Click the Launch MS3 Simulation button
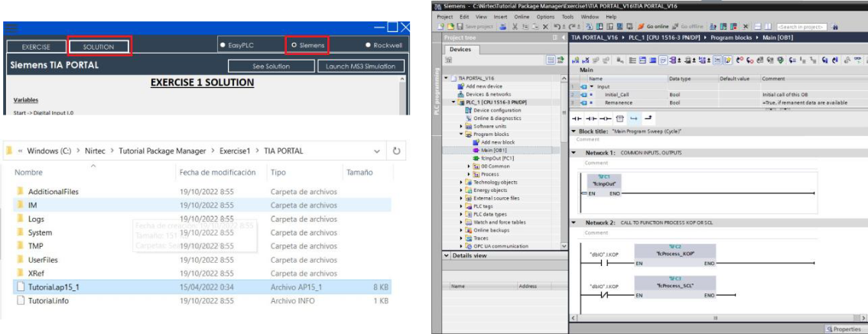The image size is (868, 334). (361, 66)
